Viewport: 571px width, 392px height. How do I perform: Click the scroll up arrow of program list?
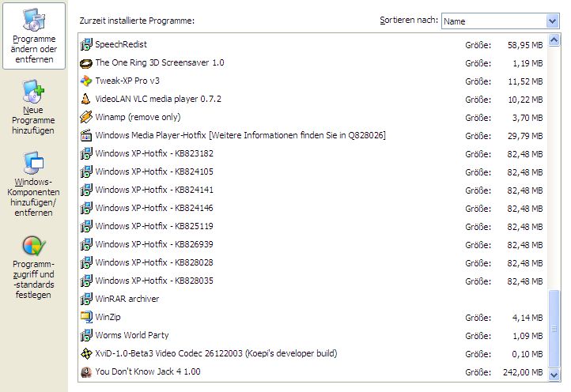pyautogui.click(x=554, y=40)
